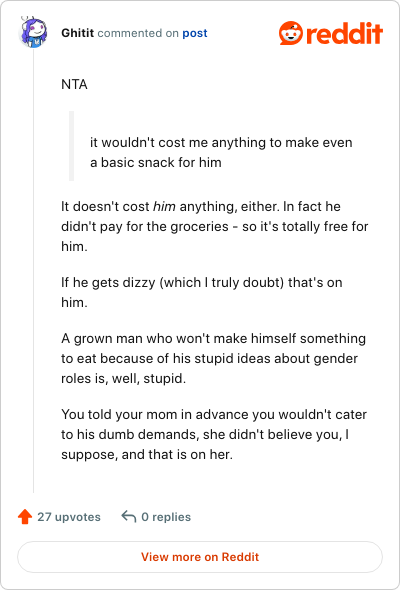Open the Ghitit username link

[78, 33]
